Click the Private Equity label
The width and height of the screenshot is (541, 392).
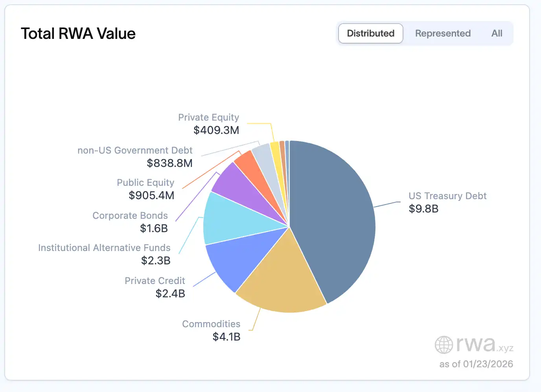pyautogui.click(x=208, y=117)
